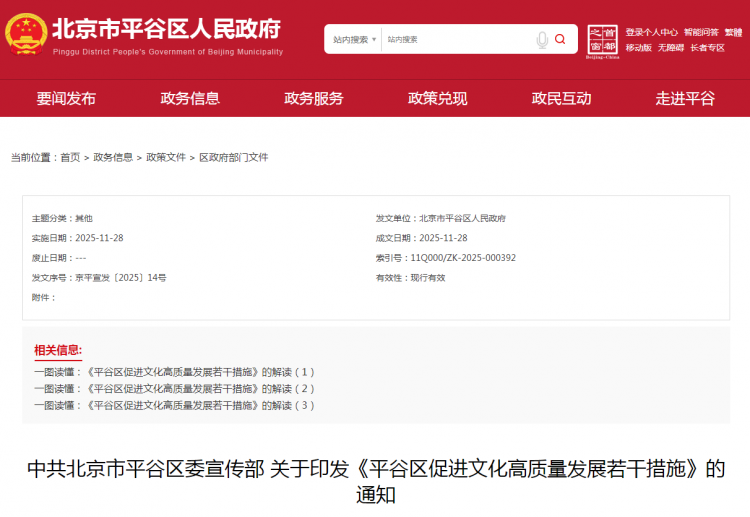Type in the 站内搜索 search field

pos(455,40)
